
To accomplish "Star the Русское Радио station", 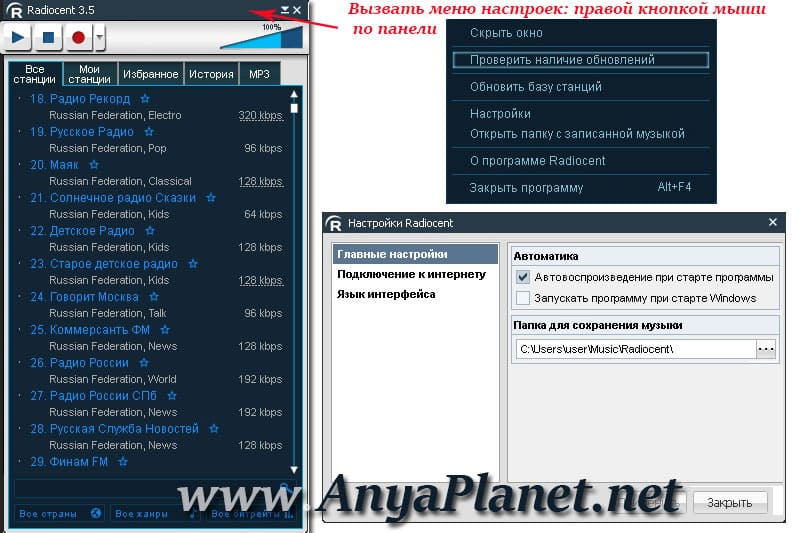I will (149, 132).
